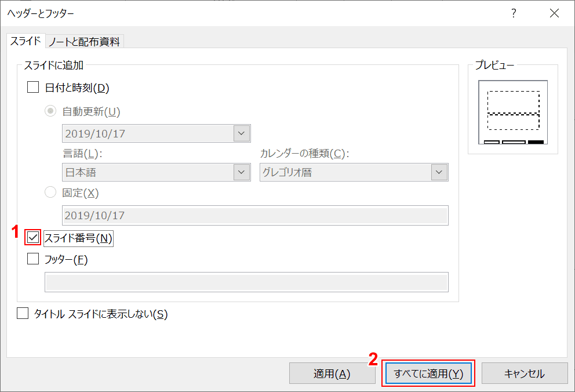This screenshot has height=392, width=575.
Task: Click the 適用 button
Action: [x=332, y=373]
